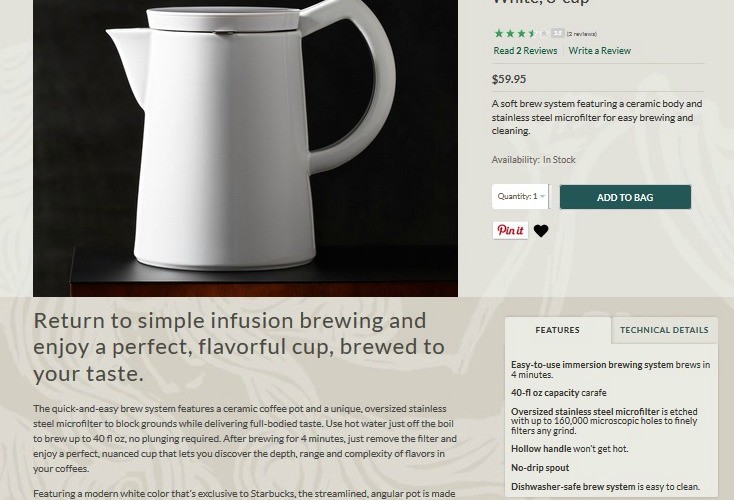734x500 pixels.
Task: Click the (2 reviews) count text
Action: pyautogui.click(x=581, y=34)
